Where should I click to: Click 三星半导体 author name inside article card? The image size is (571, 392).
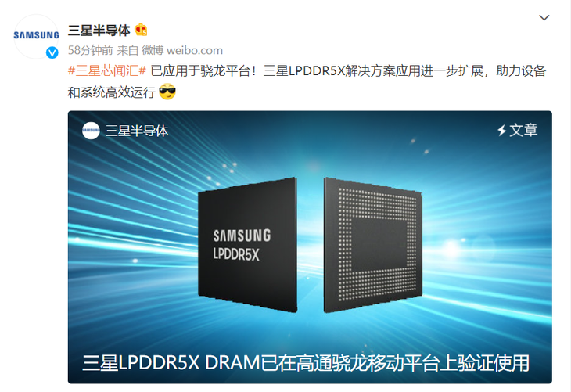pos(137,131)
